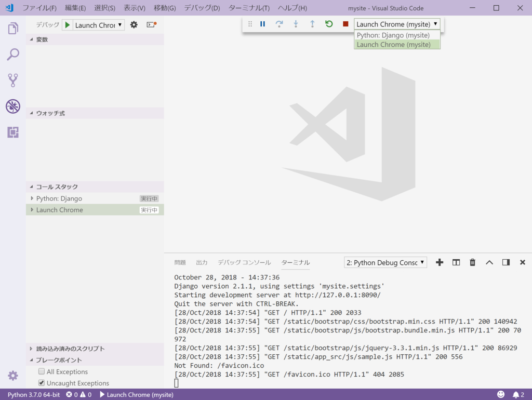Create a new terminal with plus icon
Screen dimensions: 532x400
coord(440,262)
